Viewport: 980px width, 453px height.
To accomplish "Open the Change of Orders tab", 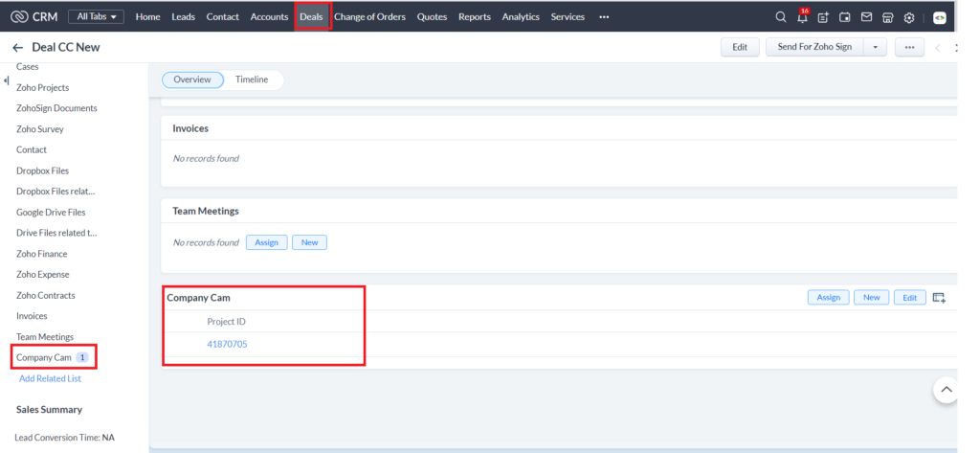I will [x=370, y=17].
